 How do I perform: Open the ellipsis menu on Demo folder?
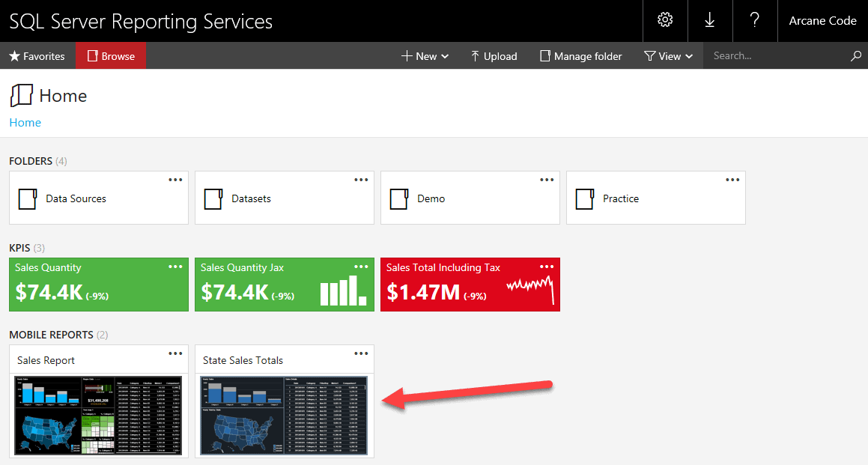pos(547,180)
